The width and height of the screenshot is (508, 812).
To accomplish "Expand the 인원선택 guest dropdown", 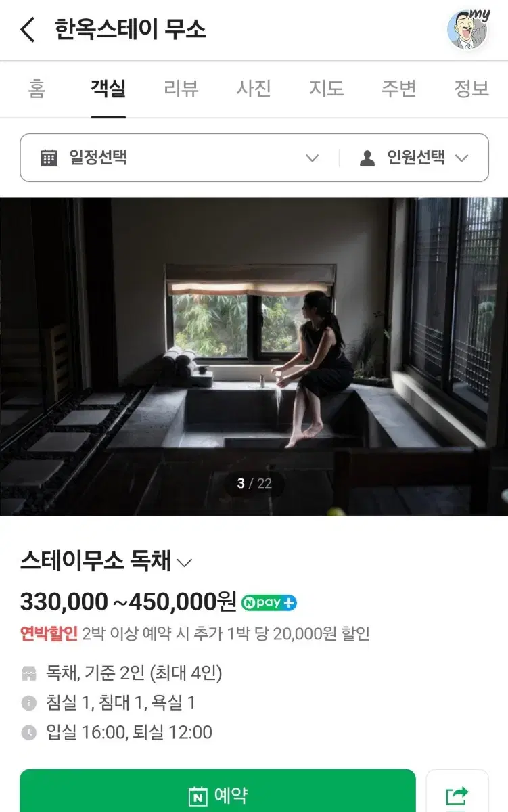I will pos(414,158).
